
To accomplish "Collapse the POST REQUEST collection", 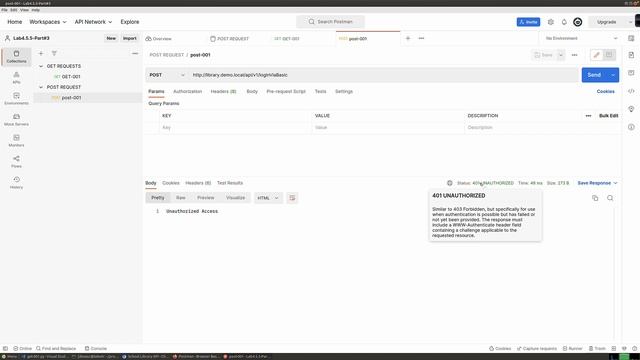I will coord(41,87).
